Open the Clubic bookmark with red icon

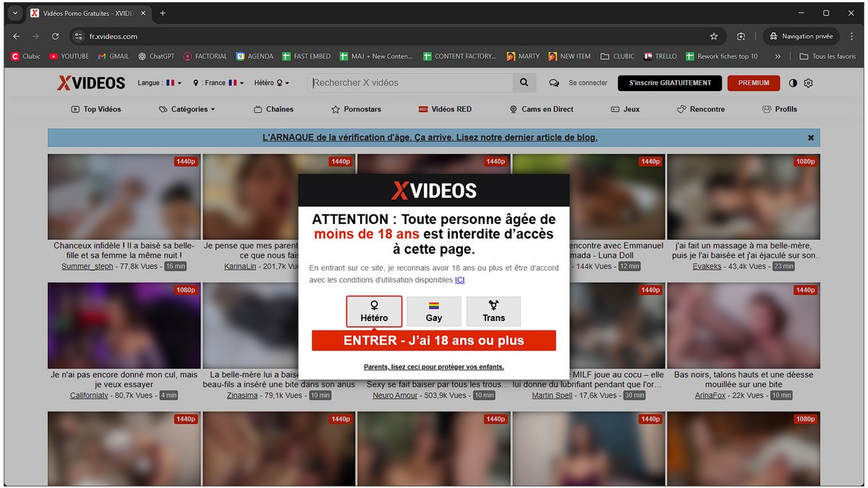[x=25, y=56]
